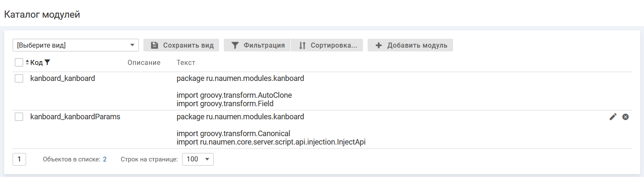This screenshot has height=177, width=644.
Task: Click the sort arrows icon beside Код
Action: tap(27, 62)
